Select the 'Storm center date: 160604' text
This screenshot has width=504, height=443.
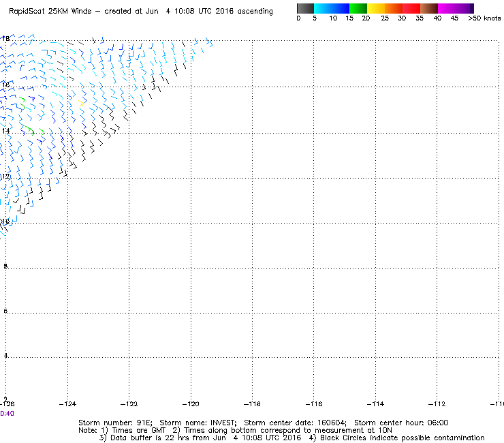click(x=295, y=423)
